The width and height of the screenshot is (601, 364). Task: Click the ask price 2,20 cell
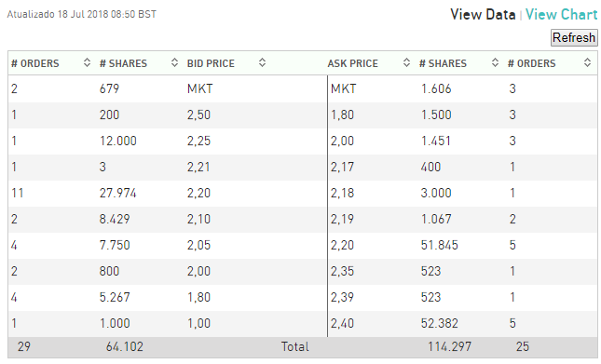click(342, 245)
